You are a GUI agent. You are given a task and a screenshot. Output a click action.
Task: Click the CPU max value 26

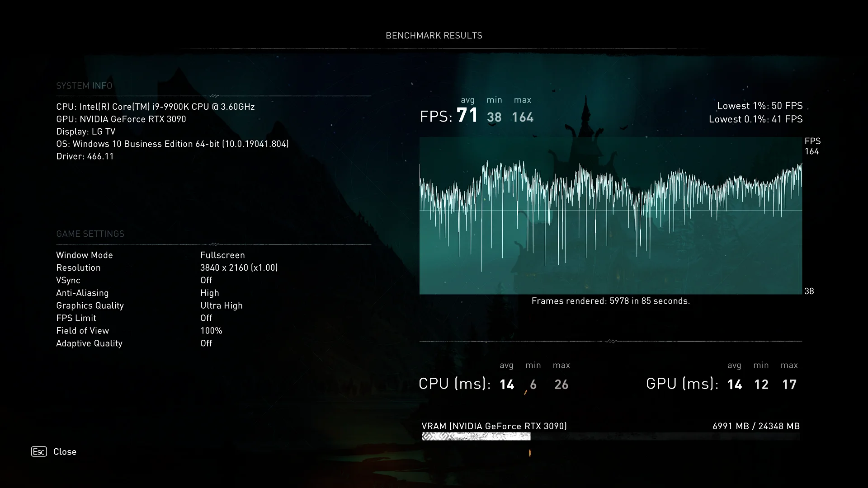(561, 385)
